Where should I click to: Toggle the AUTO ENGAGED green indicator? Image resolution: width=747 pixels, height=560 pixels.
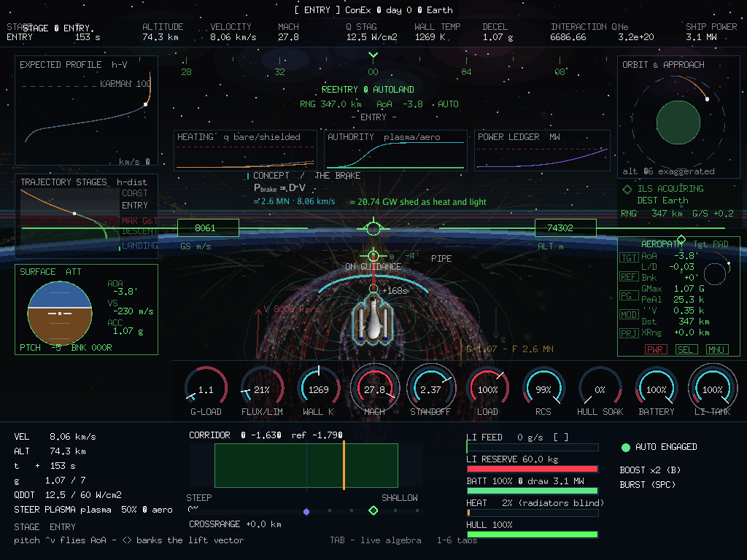pos(626,447)
